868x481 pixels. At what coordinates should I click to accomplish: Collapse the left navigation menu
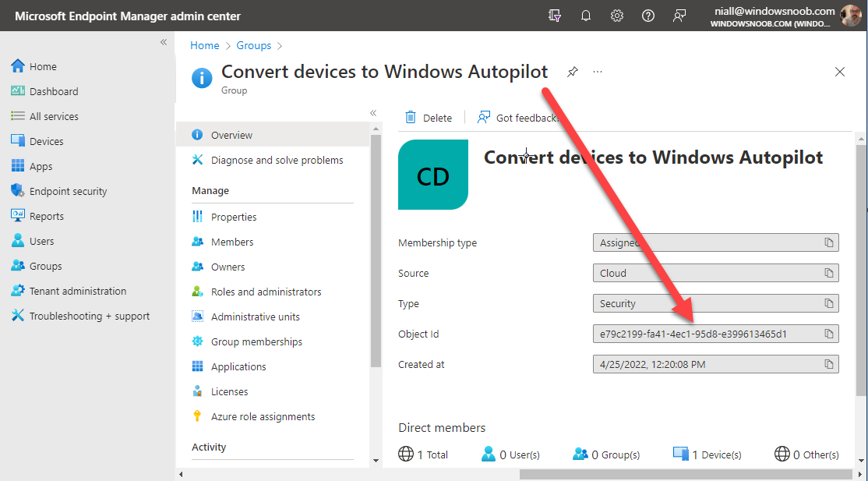[164, 42]
